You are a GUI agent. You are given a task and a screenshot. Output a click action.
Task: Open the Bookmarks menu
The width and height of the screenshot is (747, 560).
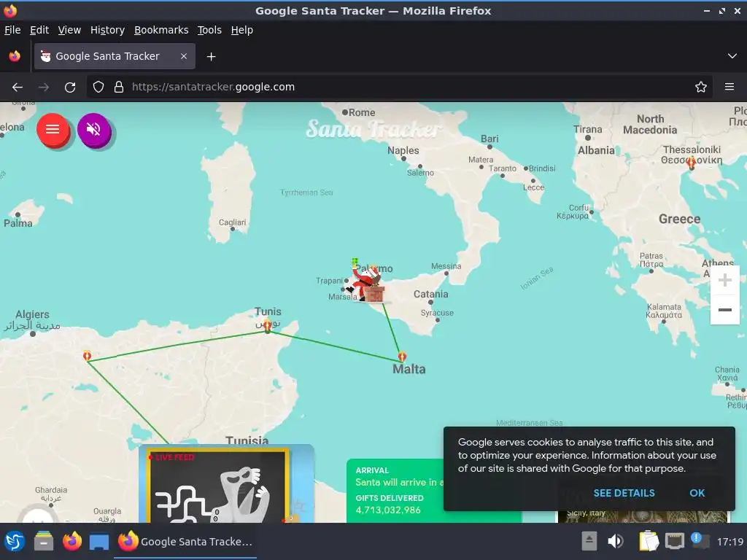coord(161,30)
